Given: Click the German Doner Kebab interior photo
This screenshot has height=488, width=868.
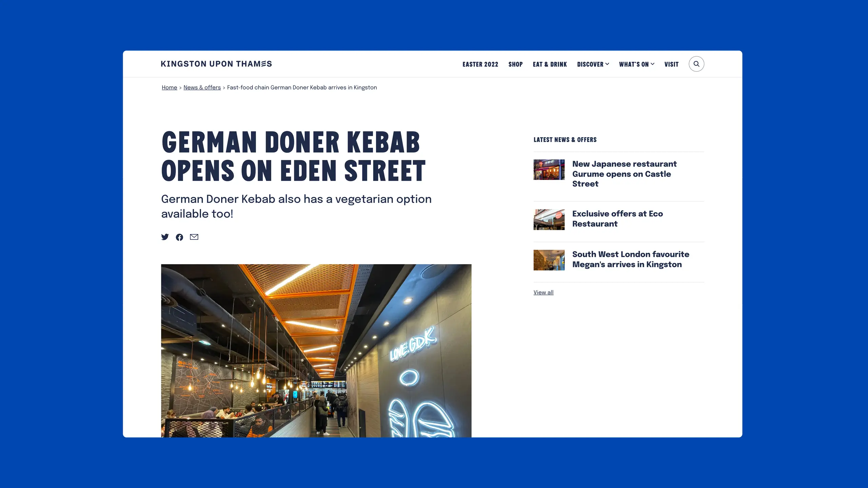Looking at the screenshot, I should (316, 350).
